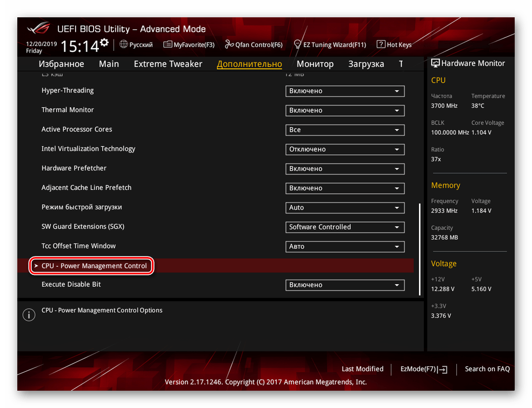
Task: Click the globe language icon for Русский
Action: [x=124, y=44]
